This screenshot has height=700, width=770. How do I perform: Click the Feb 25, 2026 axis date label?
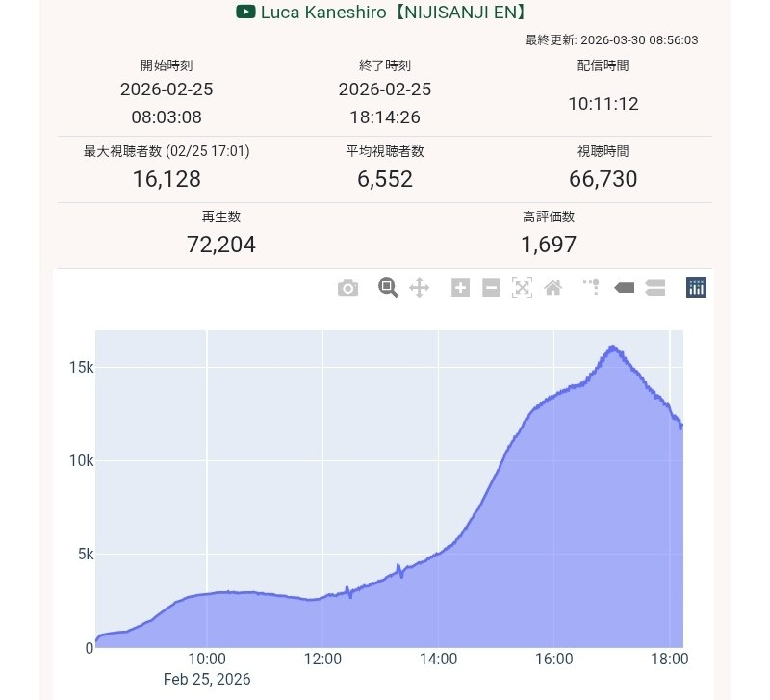[x=207, y=679]
